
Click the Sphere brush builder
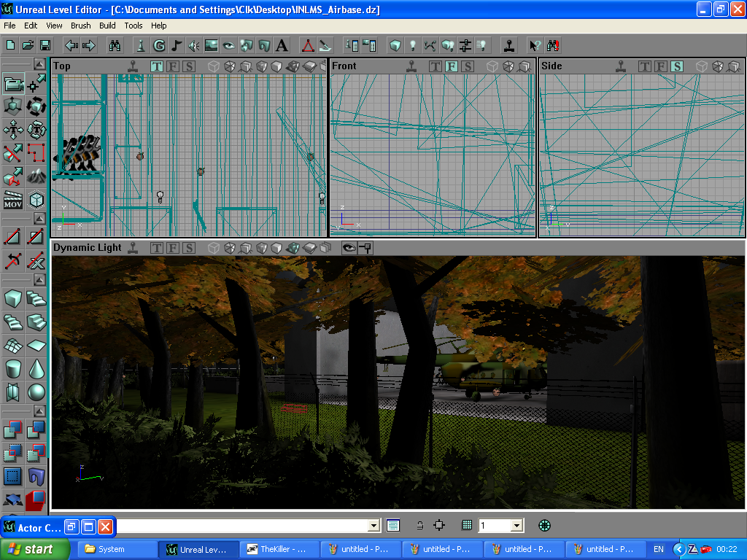(36, 393)
